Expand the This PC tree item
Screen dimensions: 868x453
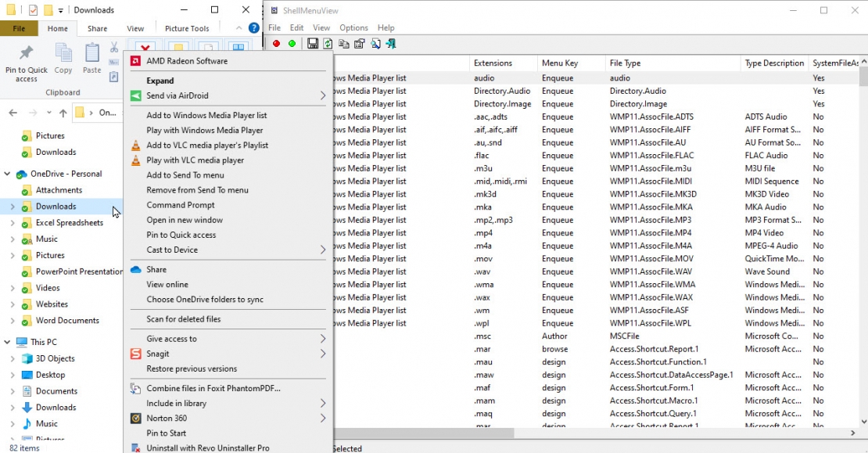6,341
